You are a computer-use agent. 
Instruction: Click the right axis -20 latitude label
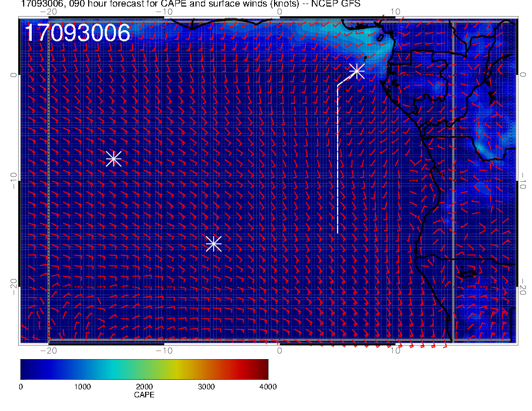[x=523, y=287]
